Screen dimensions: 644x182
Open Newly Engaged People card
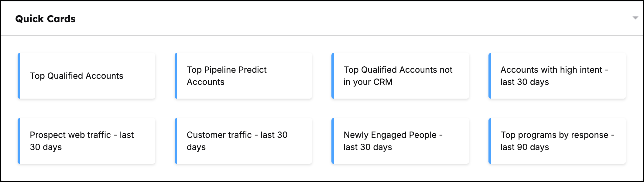point(400,141)
